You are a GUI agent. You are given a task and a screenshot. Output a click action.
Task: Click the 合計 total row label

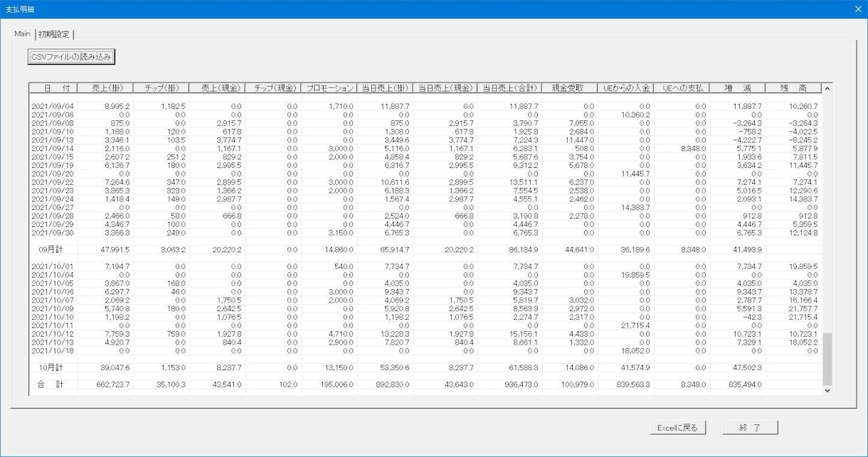tap(51, 384)
